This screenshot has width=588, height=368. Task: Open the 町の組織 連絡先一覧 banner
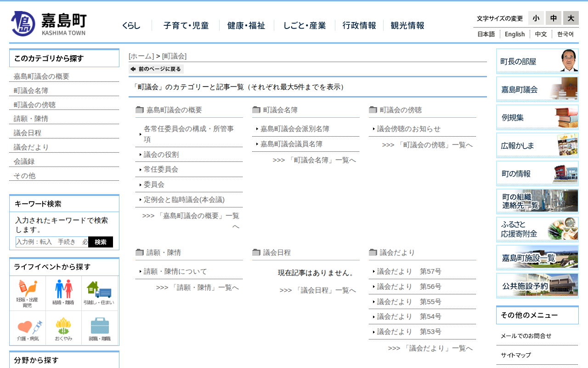click(537, 201)
